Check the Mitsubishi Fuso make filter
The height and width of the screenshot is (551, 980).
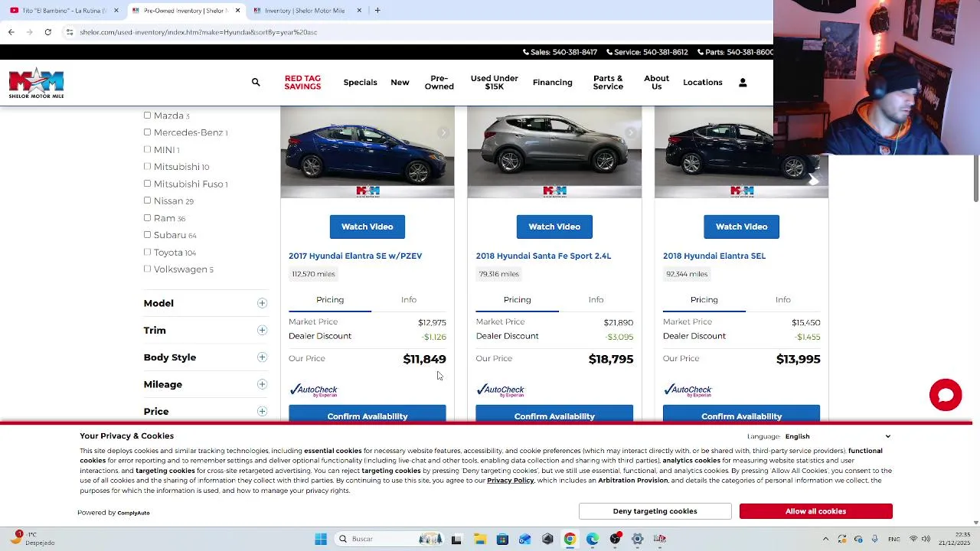click(147, 184)
